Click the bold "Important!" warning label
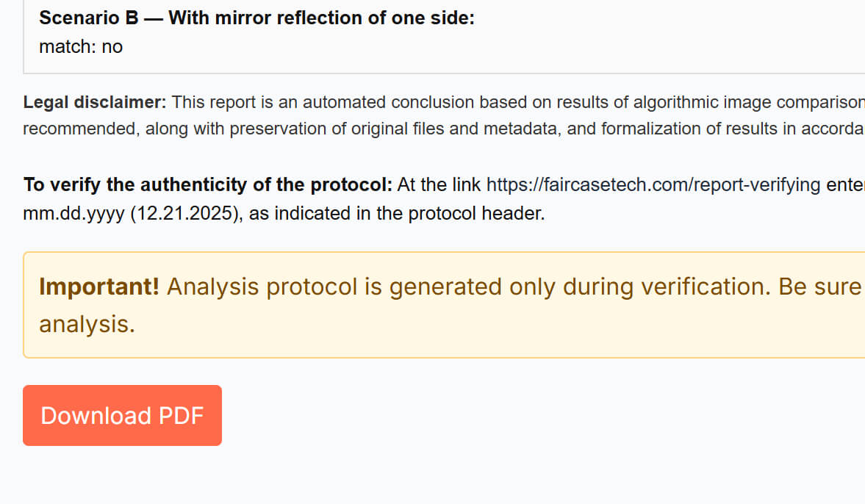865x504 pixels. 99,287
